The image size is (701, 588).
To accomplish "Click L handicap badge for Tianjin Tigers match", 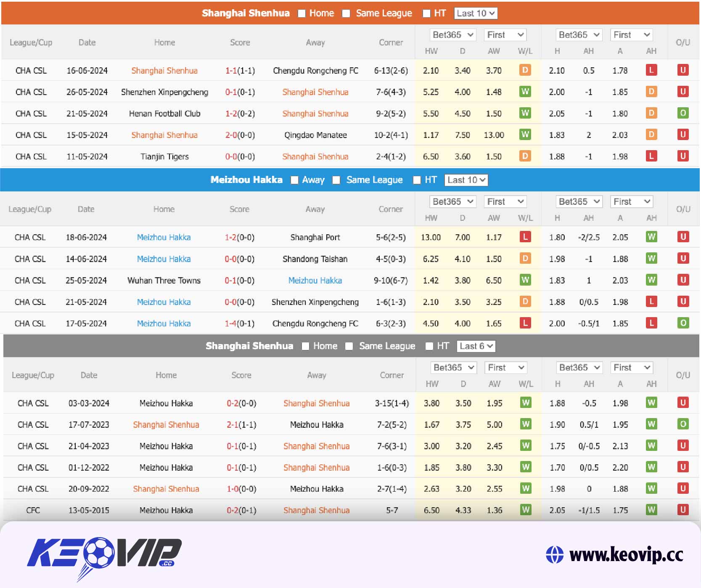I will click(651, 156).
